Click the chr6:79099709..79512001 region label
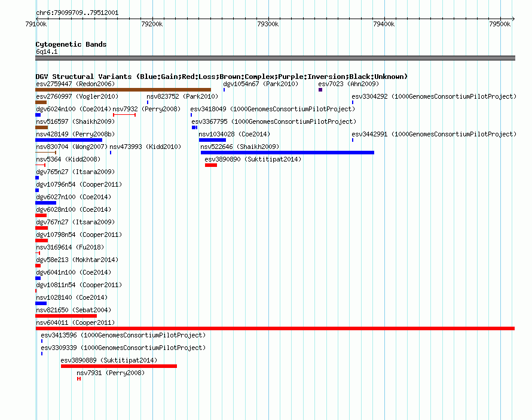 [77, 13]
